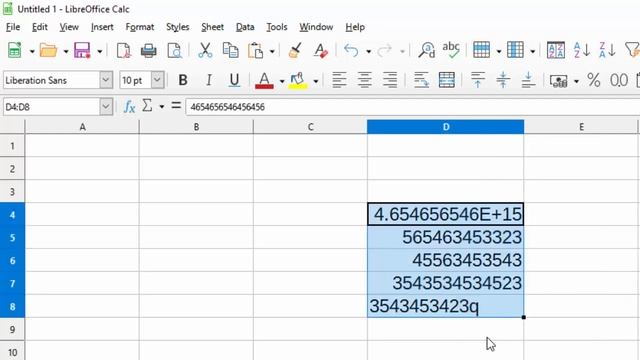640x360 pixels.
Task: Click Align Bottom icon
Action: 528,80
